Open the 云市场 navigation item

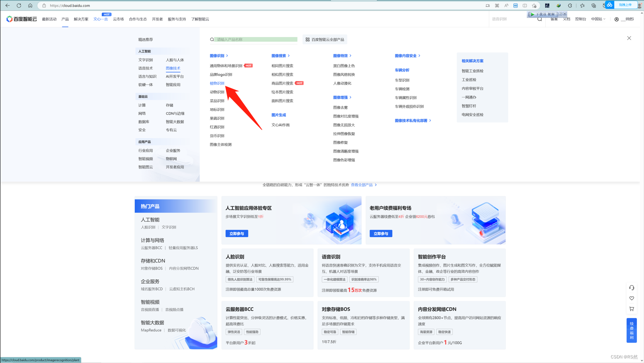click(x=118, y=19)
